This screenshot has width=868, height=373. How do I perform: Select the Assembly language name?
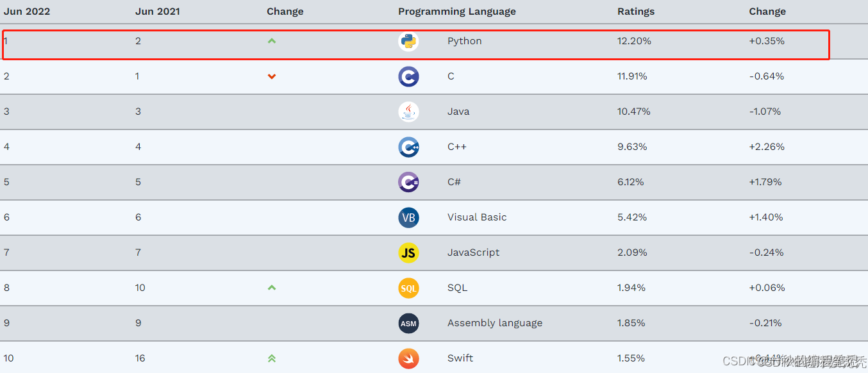(x=495, y=323)
